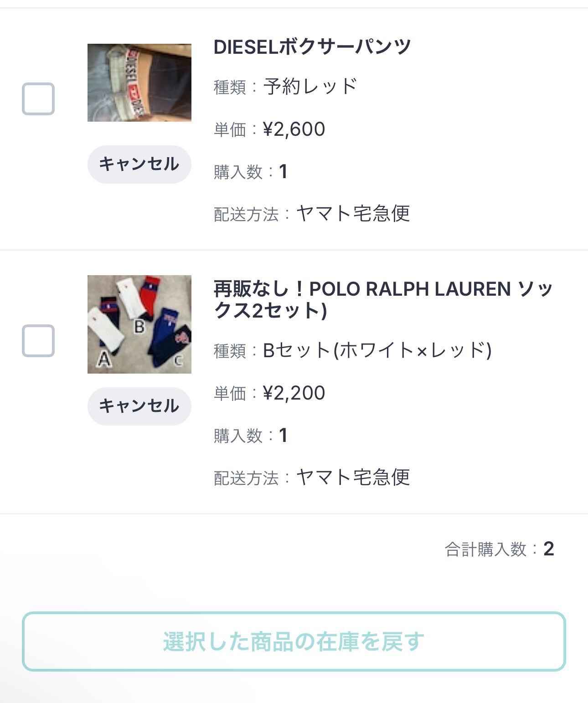Click the ¥2,600 unit price

(x=294, y=129)
